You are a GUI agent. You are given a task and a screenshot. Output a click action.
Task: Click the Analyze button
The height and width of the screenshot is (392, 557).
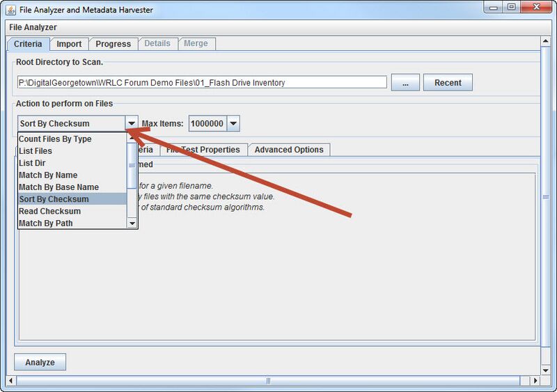(40, 363)
